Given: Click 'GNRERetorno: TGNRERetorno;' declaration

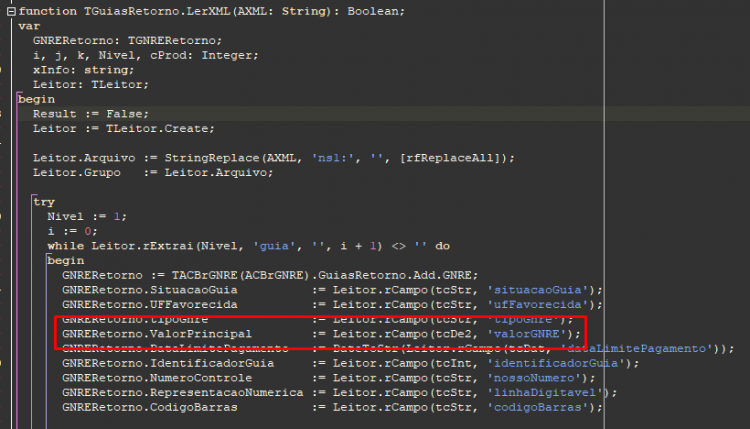Looking at the screenshot, I should pos(127,41).
